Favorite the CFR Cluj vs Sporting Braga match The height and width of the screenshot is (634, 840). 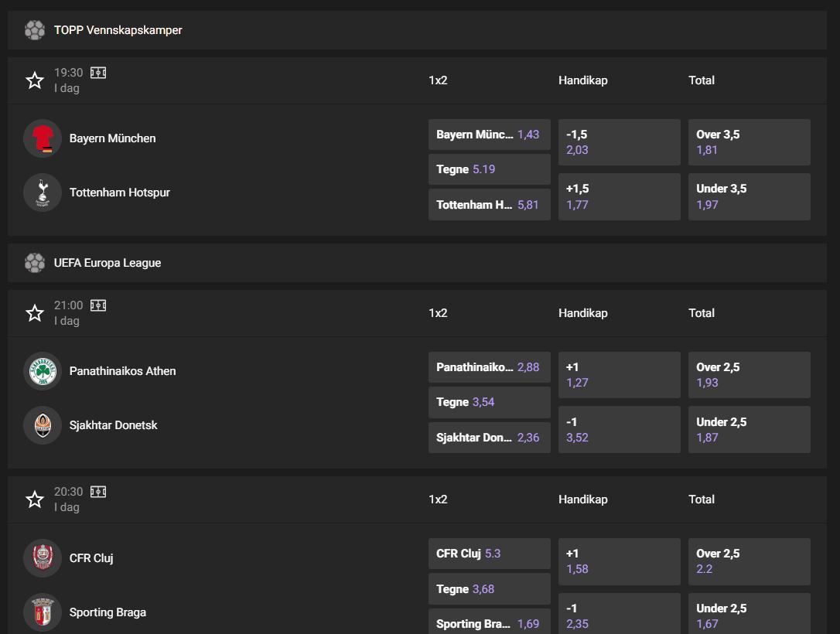click(34, 499)
